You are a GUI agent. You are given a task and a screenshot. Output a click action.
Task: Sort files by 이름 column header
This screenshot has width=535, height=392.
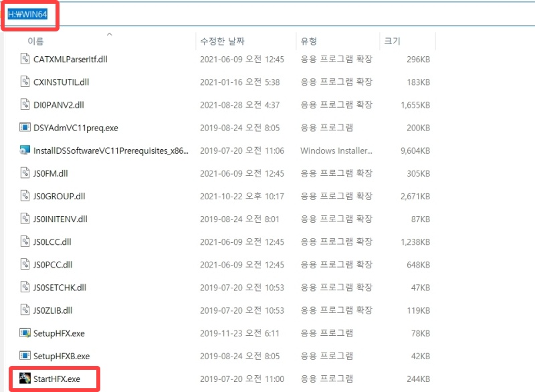[35, 41]
